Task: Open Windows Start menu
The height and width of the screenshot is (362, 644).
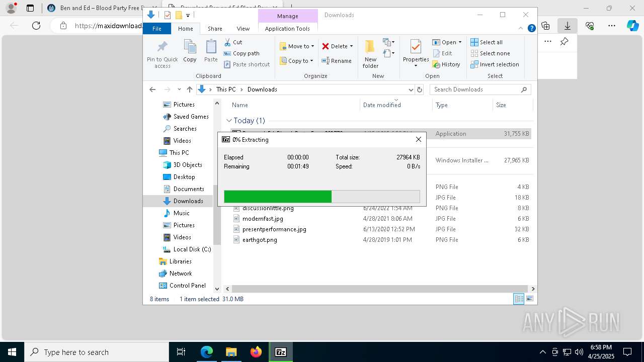Action: point(12,352)
